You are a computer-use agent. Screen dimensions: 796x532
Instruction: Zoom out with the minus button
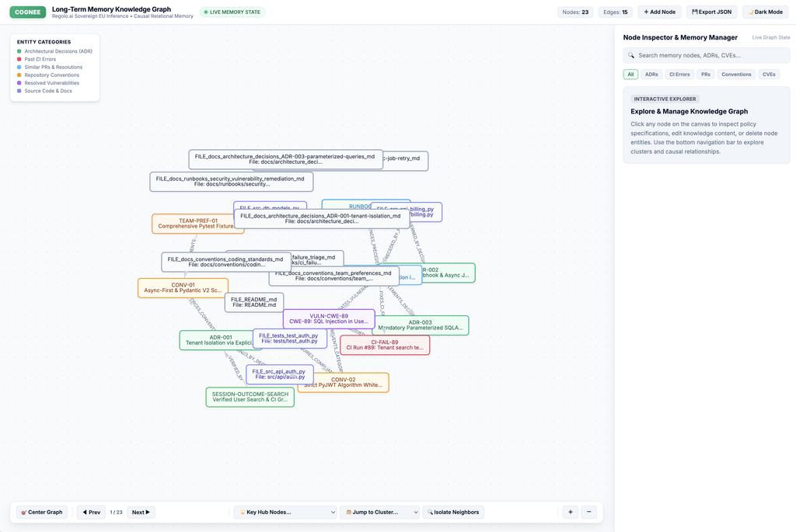[589, 513]
